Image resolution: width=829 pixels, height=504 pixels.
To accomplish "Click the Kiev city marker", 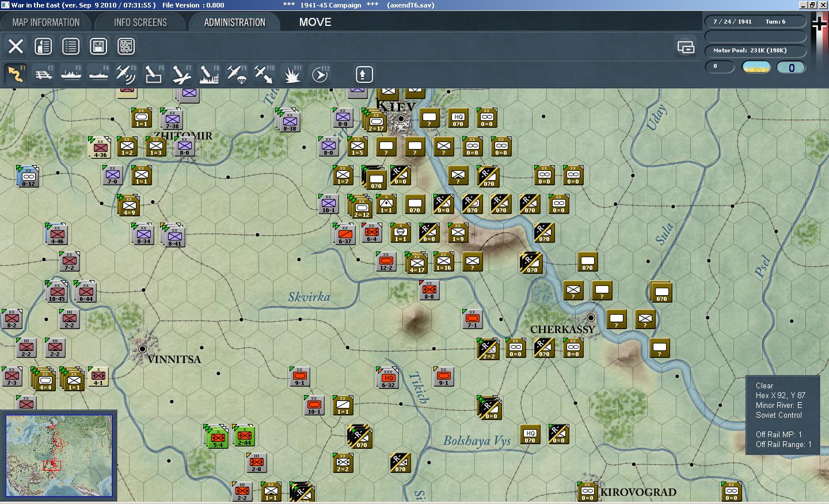I will coord(401,119).
